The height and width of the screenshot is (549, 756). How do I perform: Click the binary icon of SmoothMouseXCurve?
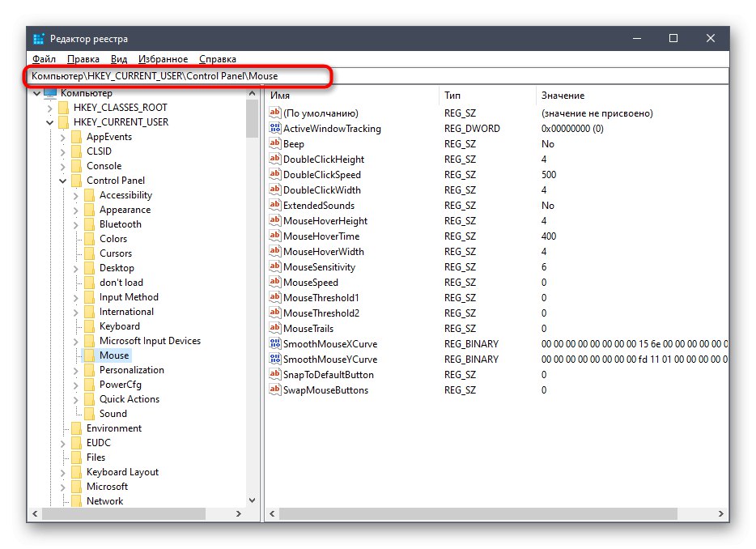point(275,343)
